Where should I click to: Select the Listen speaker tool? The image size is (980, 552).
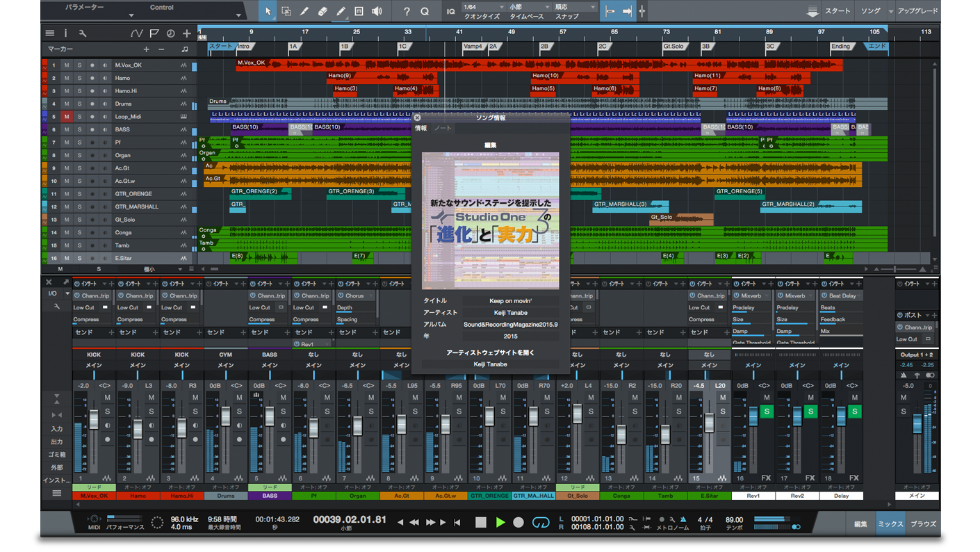(x=377, y=11)
